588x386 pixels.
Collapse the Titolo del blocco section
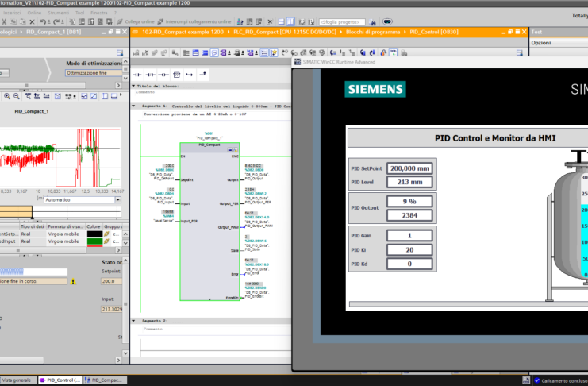133,86
